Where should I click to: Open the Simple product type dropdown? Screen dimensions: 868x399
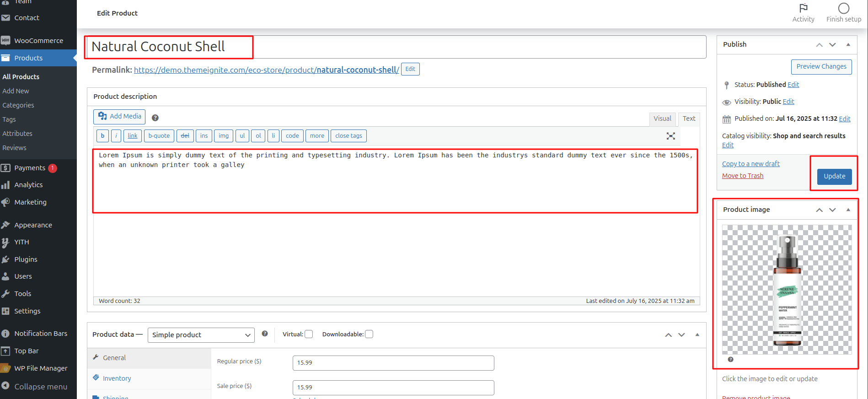201,335
